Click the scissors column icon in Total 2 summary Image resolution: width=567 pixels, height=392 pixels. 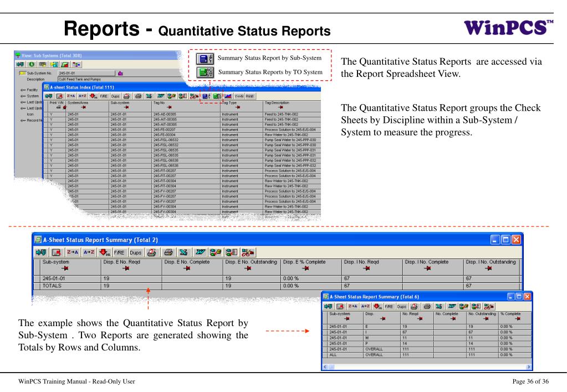(x=248, y=252)
